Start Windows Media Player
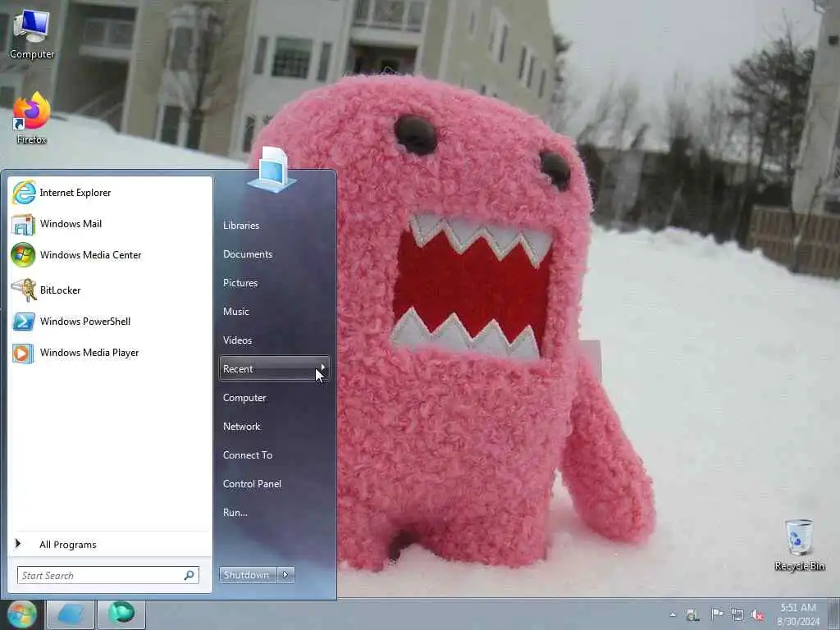The image size is (840, 630). [x=110, y=353]
